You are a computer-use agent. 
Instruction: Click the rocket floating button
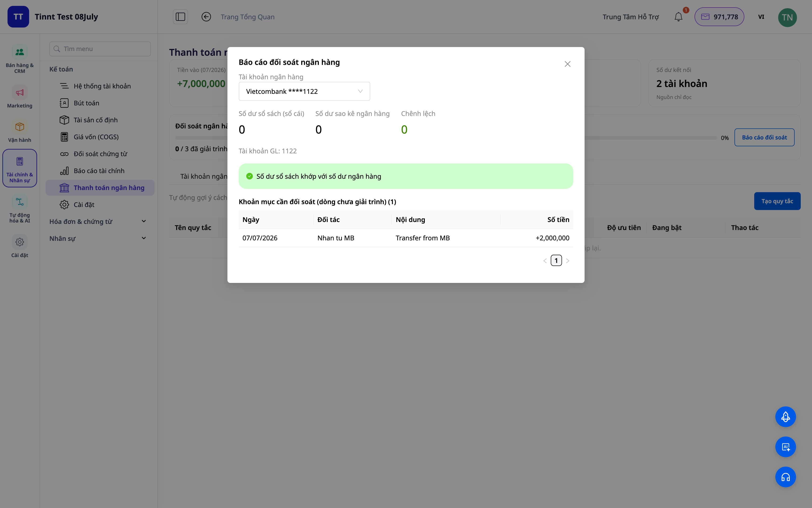(x=785, y=417)
